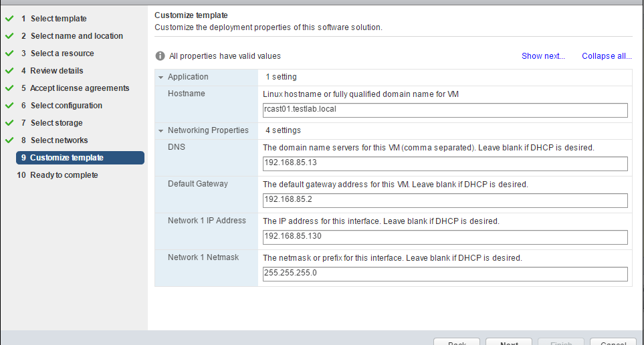
Task: Click green checkmark beside Select storage step
Action: tap(9, 123)
